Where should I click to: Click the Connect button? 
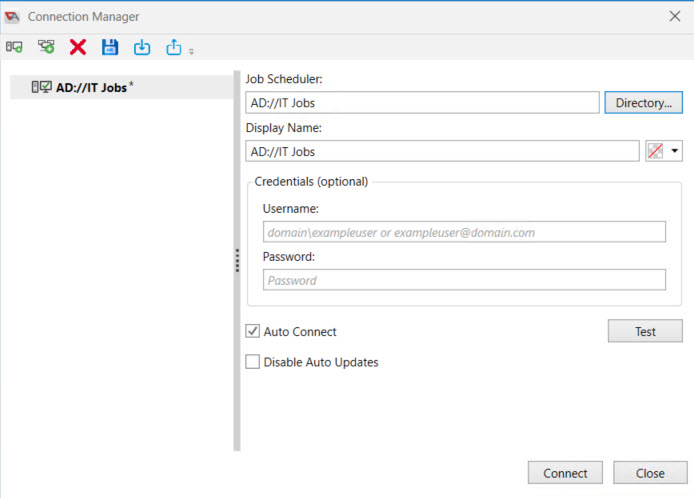[565, 473]
